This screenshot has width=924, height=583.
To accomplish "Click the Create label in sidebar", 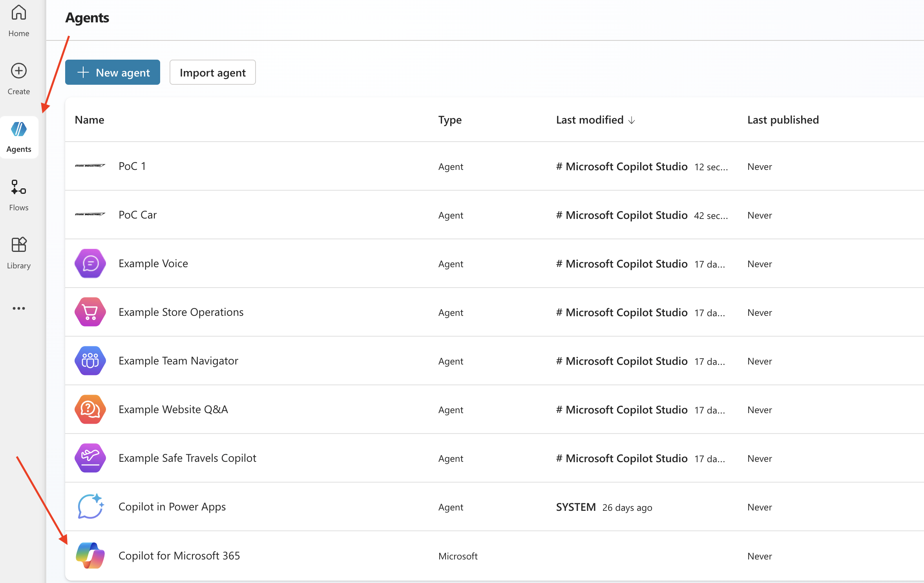I will point(19,91).
